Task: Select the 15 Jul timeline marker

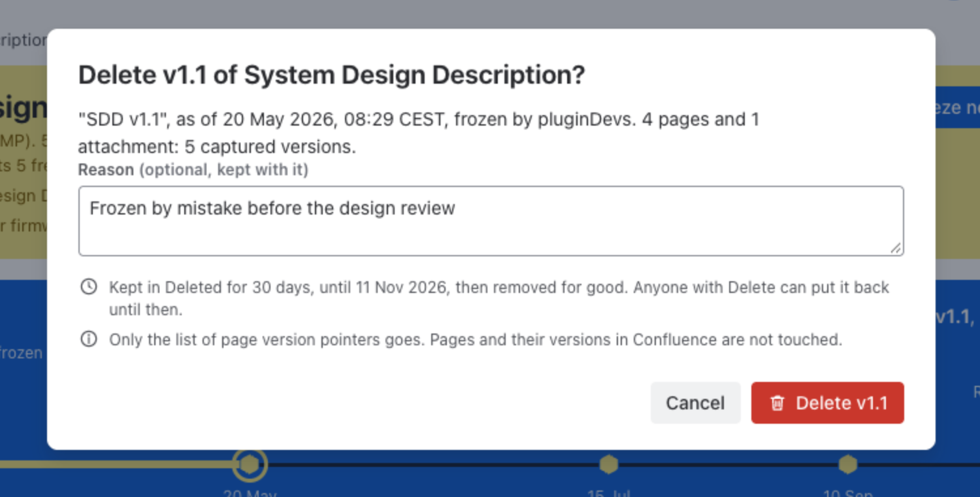Action: coord(609,464)
